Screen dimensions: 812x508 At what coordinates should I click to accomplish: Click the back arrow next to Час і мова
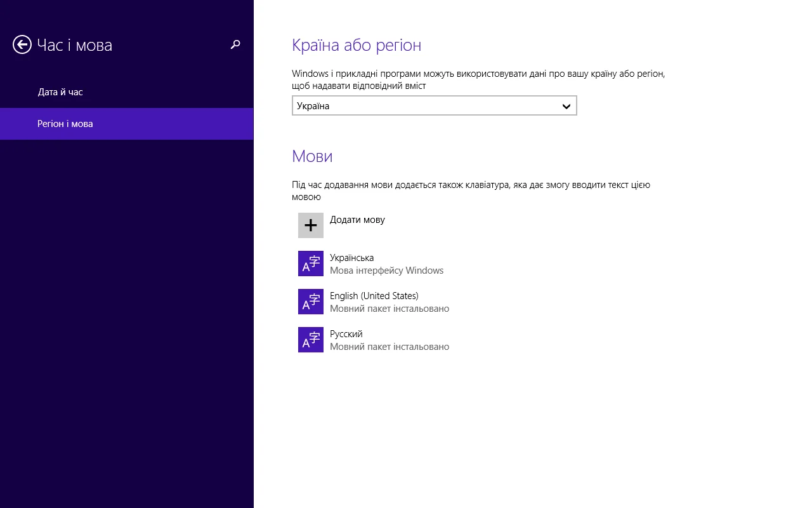tap(22, 44)
